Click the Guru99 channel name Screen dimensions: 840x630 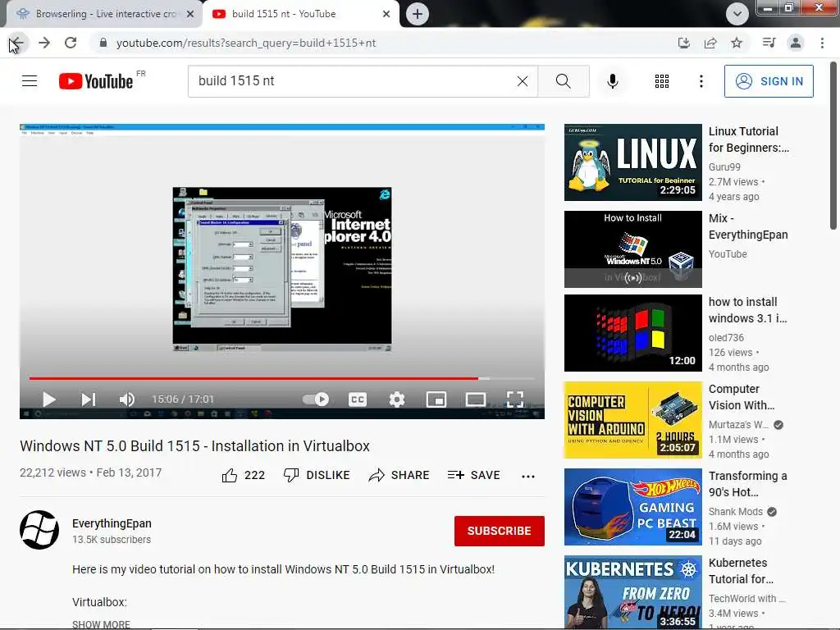(x=724, y=167)
